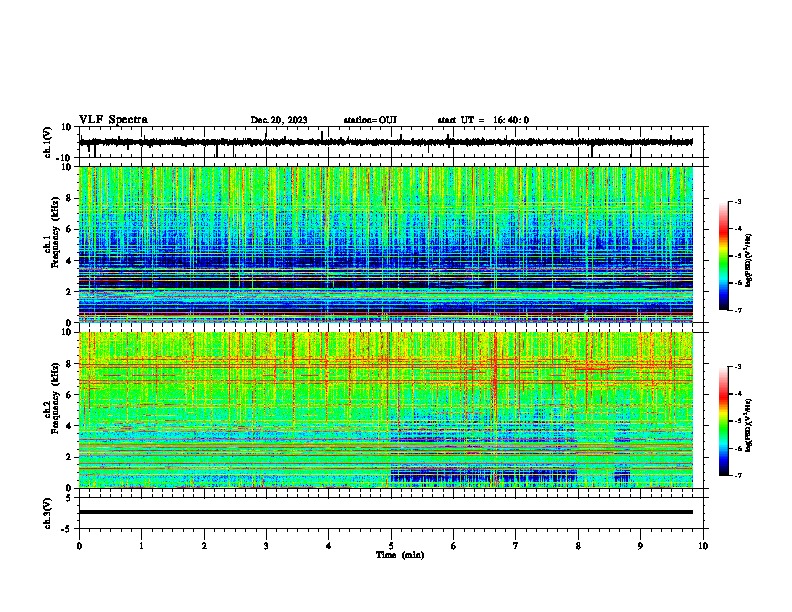The height and width of the screenshot is (612, 792).
Task: Click the time axis tick label '3'
Action: tap(266, 546)
